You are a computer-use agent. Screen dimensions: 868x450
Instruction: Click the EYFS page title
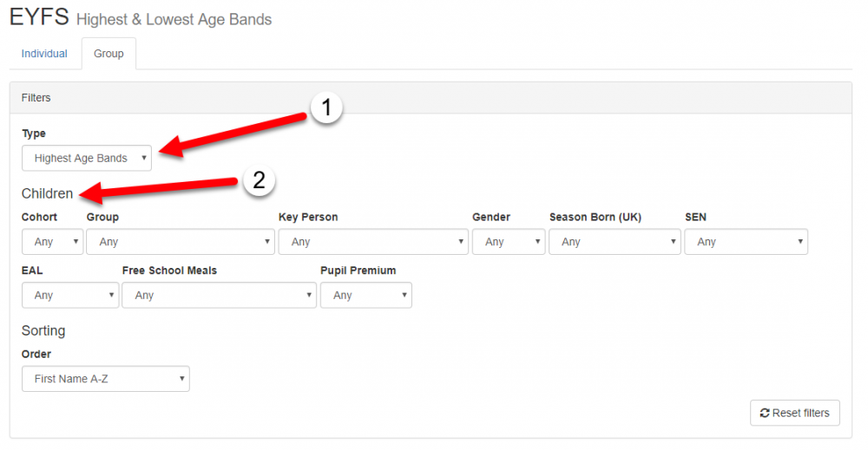tap(38, 16)
